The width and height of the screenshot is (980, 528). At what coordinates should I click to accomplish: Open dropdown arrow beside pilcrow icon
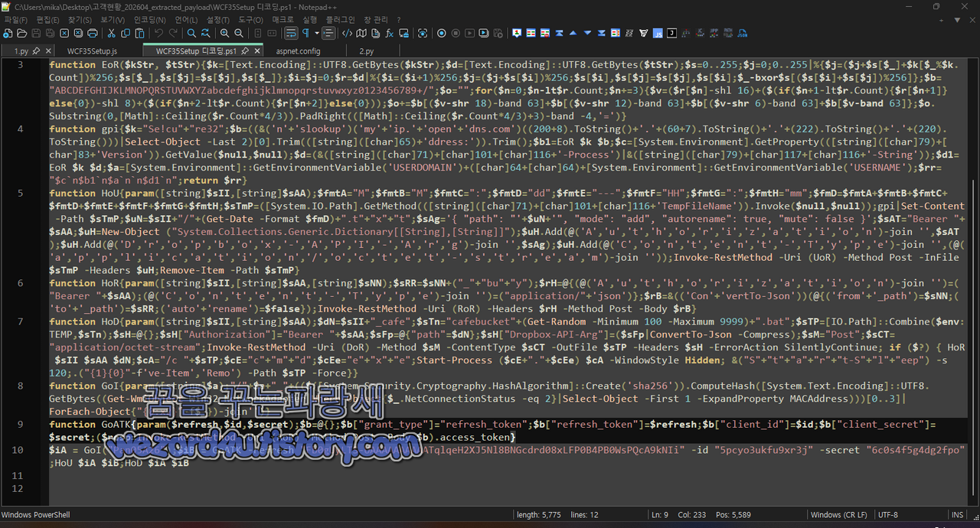(x=316, y=33)
